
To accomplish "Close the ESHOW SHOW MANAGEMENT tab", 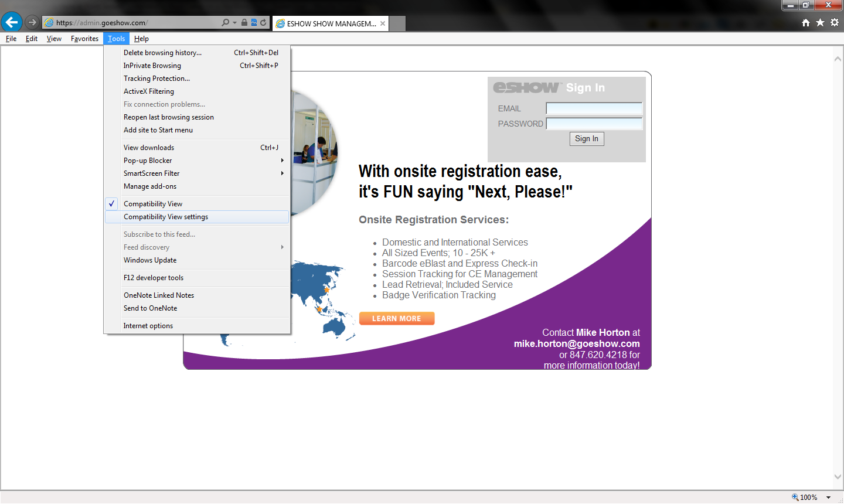I will [x=383, y=23].
